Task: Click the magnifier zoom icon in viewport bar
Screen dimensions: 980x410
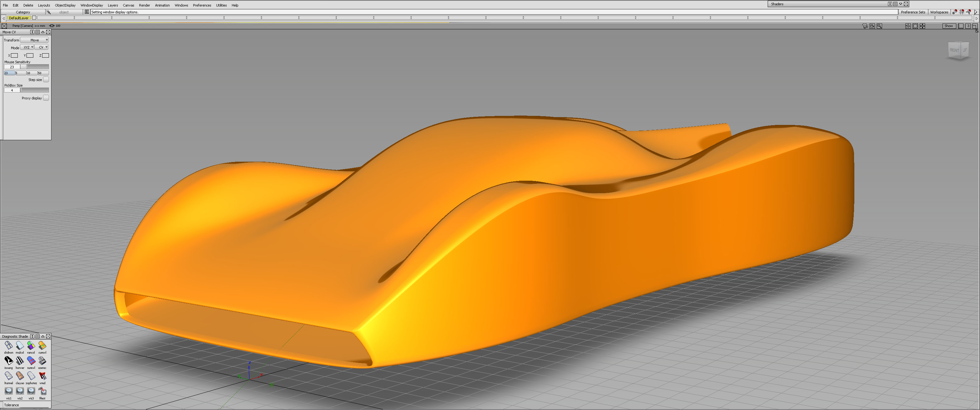Action: pos(879,26)
